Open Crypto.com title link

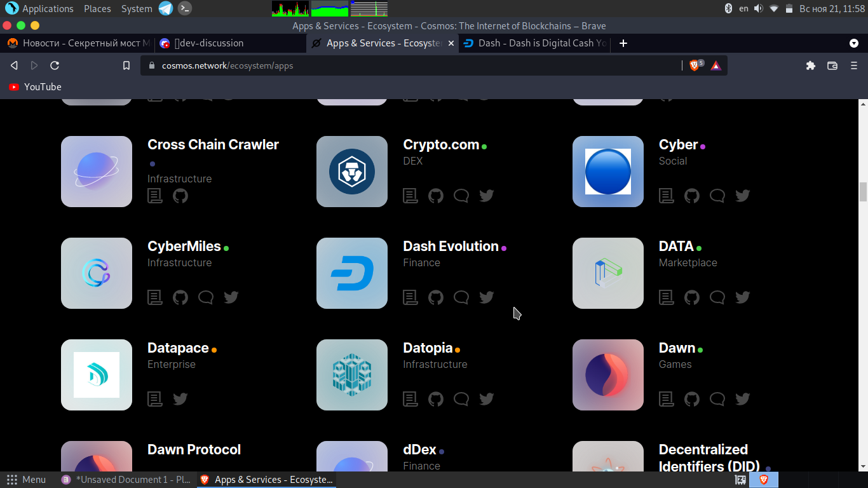441,144
